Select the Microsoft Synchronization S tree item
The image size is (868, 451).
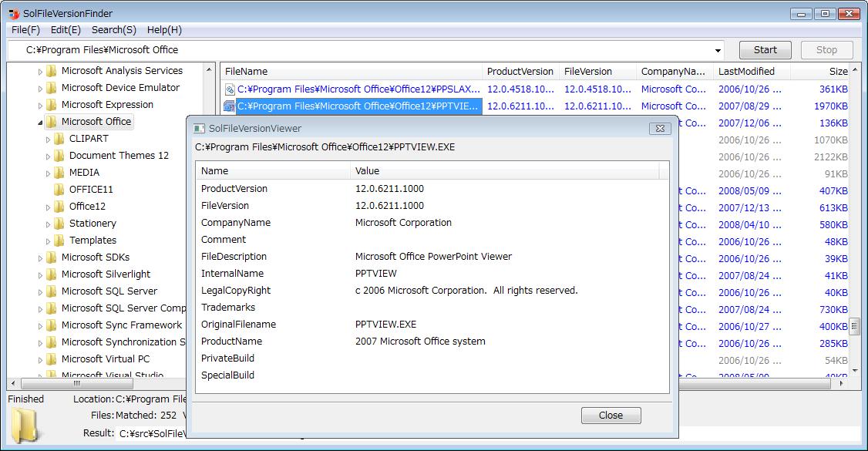[x=123, y=342]
